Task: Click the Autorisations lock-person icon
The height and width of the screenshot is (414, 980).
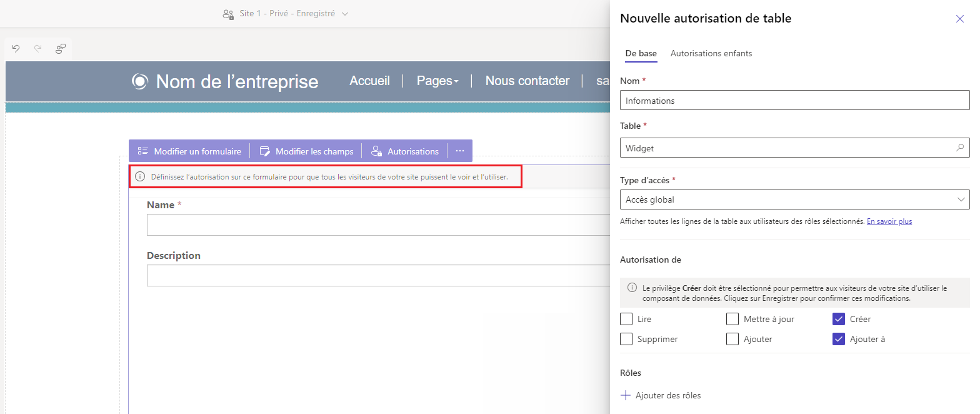Action: coord(376,151)
